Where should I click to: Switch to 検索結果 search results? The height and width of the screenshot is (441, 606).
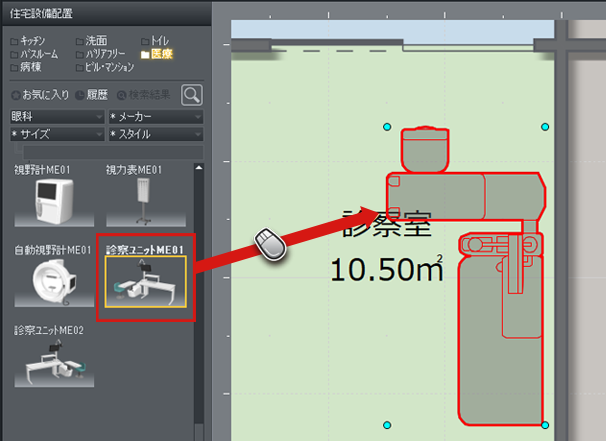click(146, 96)
